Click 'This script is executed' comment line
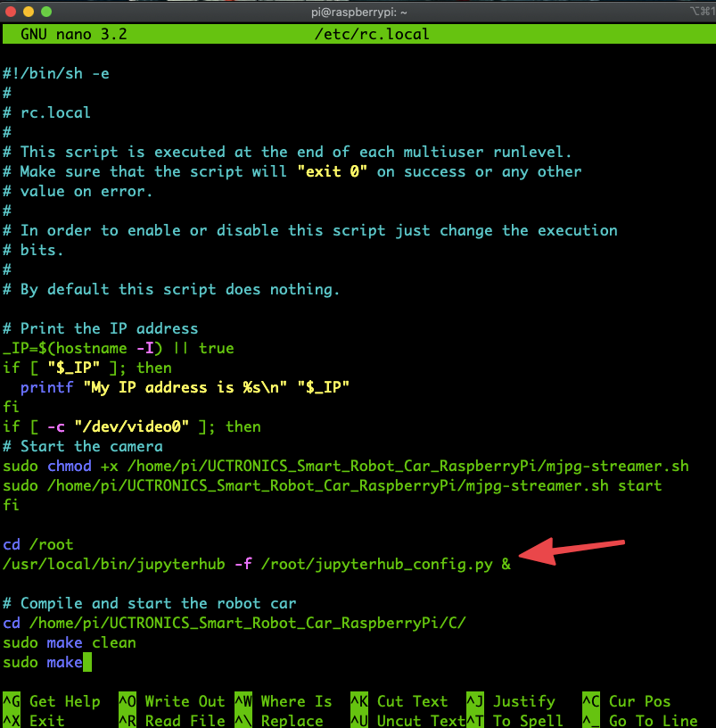 point(287,152)
